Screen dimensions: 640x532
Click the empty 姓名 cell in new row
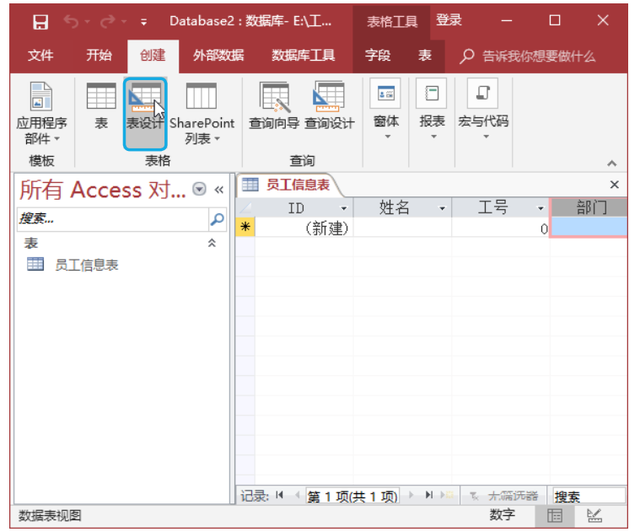click(402, 227)
